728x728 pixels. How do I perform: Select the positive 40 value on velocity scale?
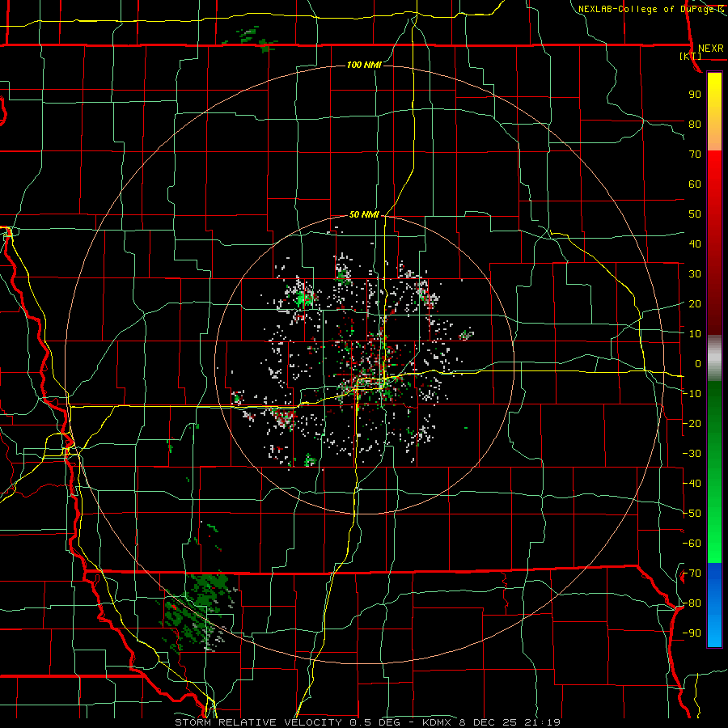tap(695, 243)
